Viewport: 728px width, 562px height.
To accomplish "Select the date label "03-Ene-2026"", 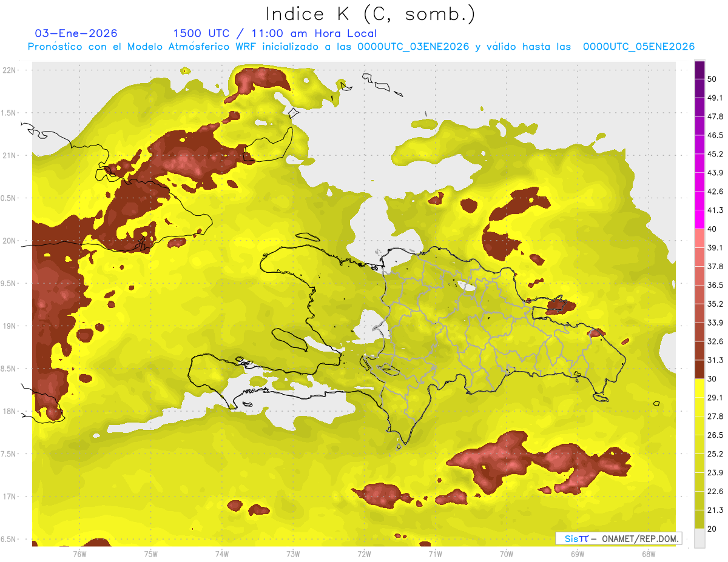I will tap(76, 33).
